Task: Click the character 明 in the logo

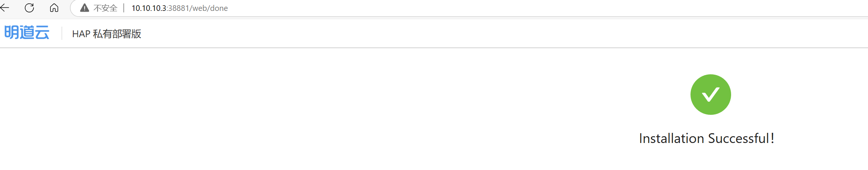Action: tap(11, 33)
